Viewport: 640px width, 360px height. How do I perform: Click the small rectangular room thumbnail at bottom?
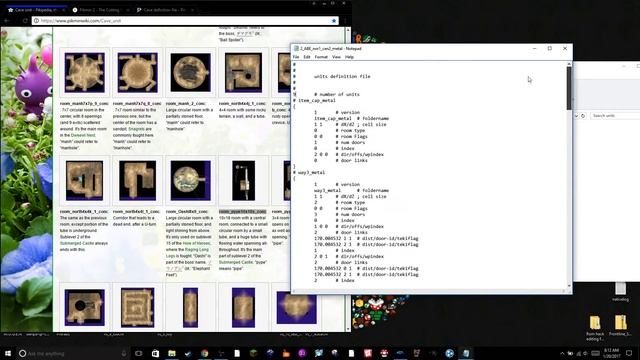(191, 307)
